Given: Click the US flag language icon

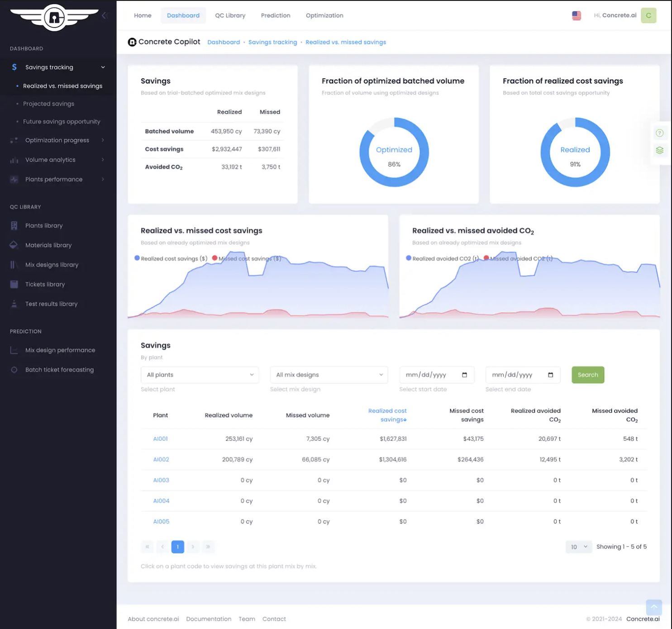Looking at the screenshot, I should [x=577, y=15].
